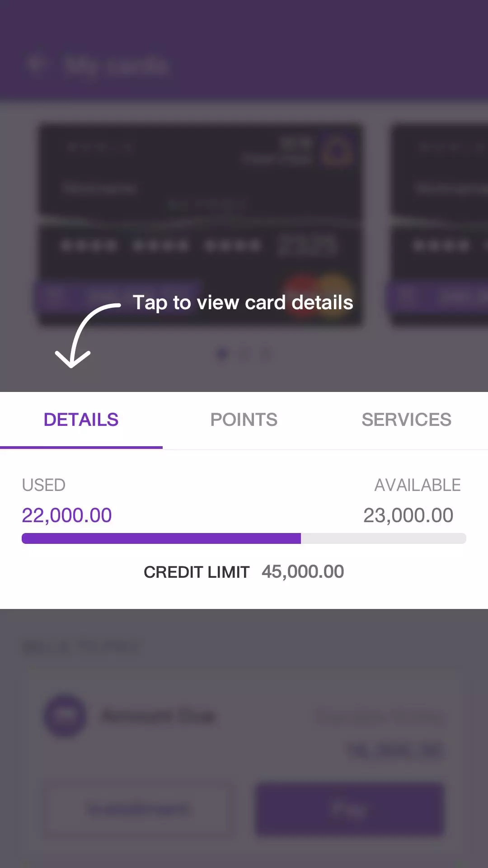
Task: Tap the available amount 23,000.00
Action: (408, 515)
